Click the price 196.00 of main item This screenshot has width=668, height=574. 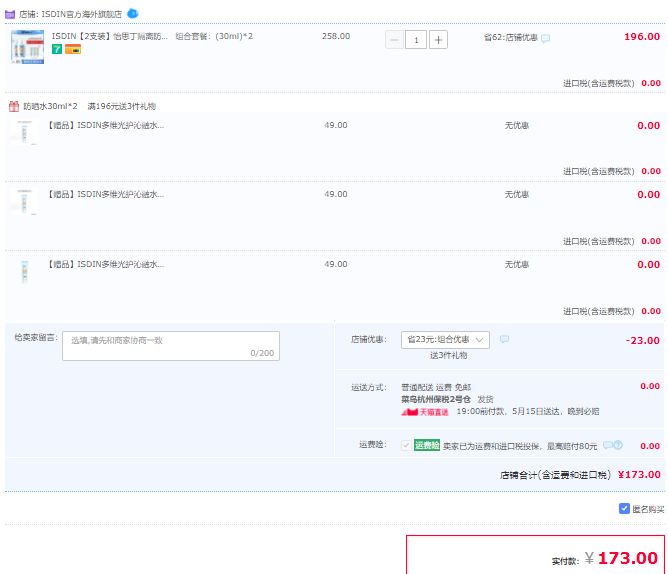coord(642,37)
